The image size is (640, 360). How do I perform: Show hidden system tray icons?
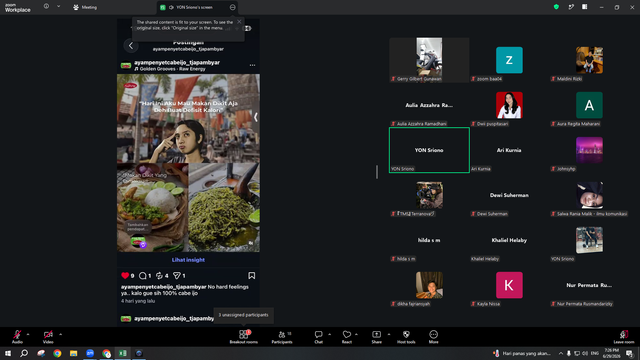pos(560,353)
